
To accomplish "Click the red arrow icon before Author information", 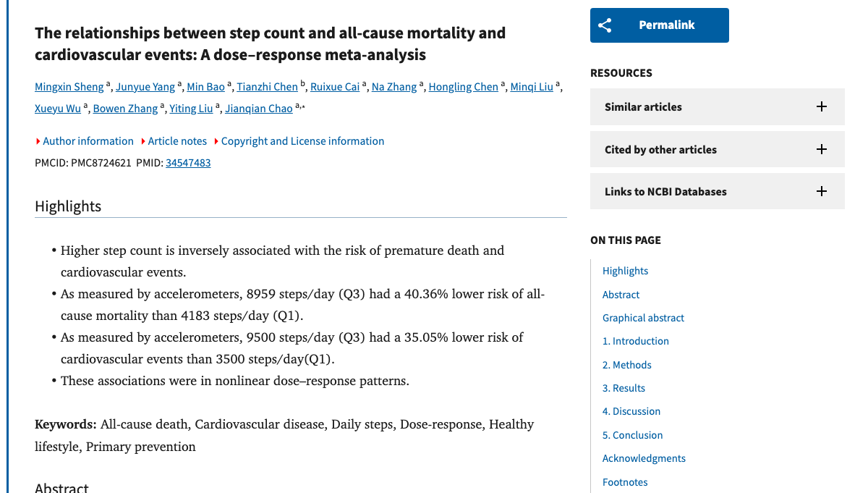I will point(37,140).
